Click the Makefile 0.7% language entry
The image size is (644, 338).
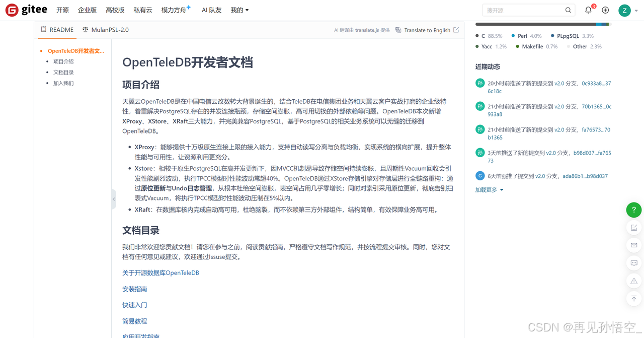tap(536, 47)
